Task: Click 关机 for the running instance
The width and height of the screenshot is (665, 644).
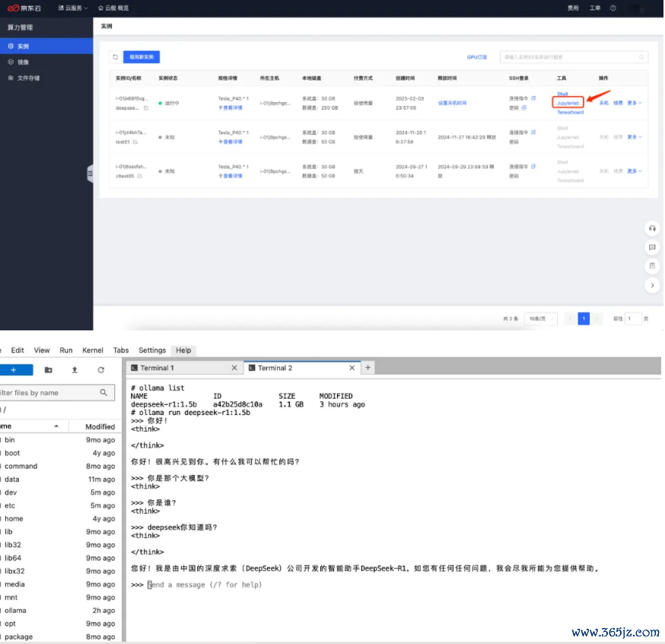Action: [604, 103]
